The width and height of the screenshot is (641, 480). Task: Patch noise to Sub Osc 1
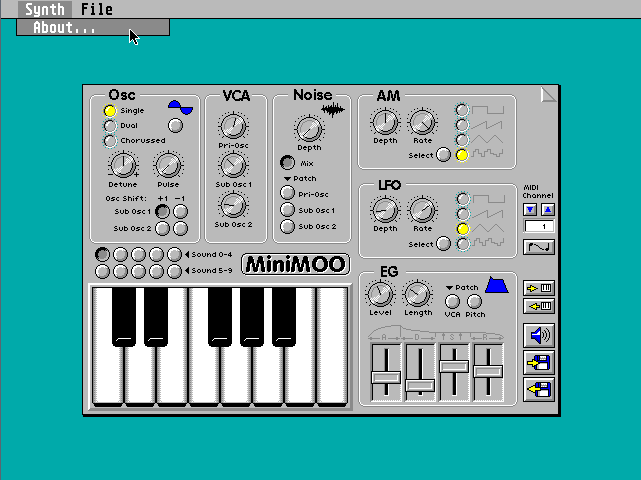pyautogui.click(x=287, y=209)
